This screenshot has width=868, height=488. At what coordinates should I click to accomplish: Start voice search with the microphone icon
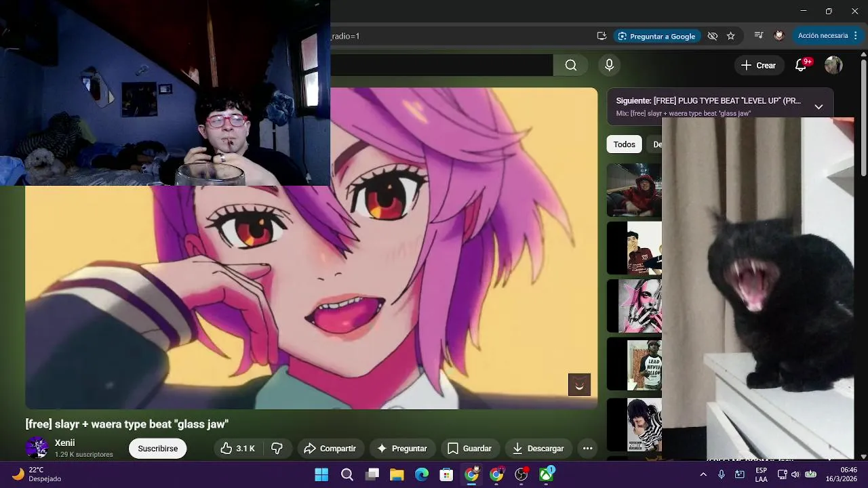click(x=609, y=65)
